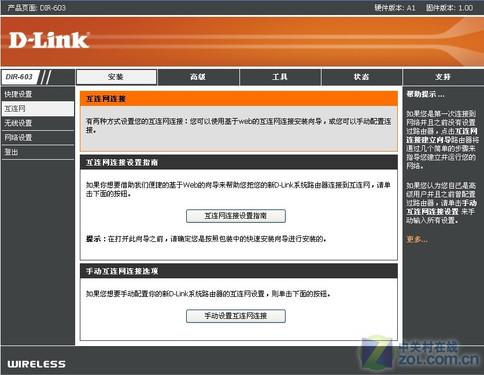Click the DIR-603 model badge
Image resolution: width=484 pixels, height=375 pixels.
point(20,77)
